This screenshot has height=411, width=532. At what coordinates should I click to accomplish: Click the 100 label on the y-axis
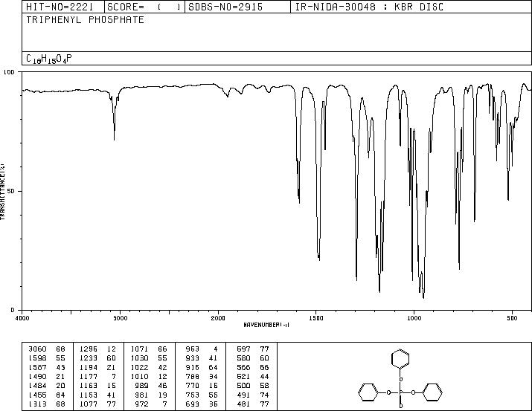[10, 72]
